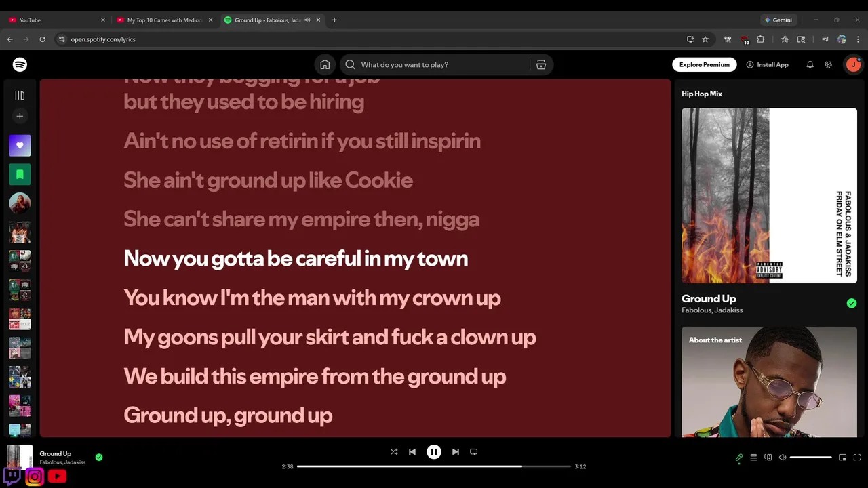868x488 pixels.
Task: Open the Browse icon beside search
Action: pos(540,65)
